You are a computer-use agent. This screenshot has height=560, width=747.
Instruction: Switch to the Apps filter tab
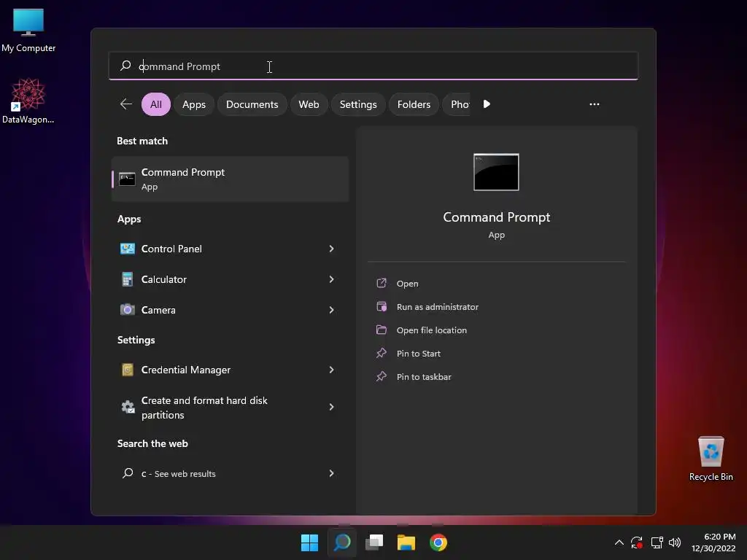(194, 104)
